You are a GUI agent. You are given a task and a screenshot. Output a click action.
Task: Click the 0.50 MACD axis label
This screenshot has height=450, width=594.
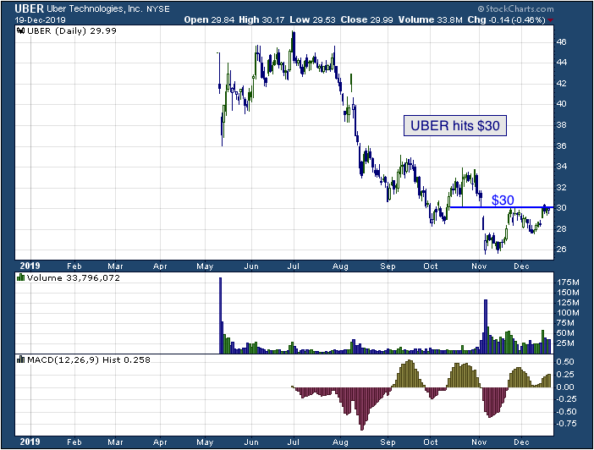pyautogui.click(x=565, y=362)
